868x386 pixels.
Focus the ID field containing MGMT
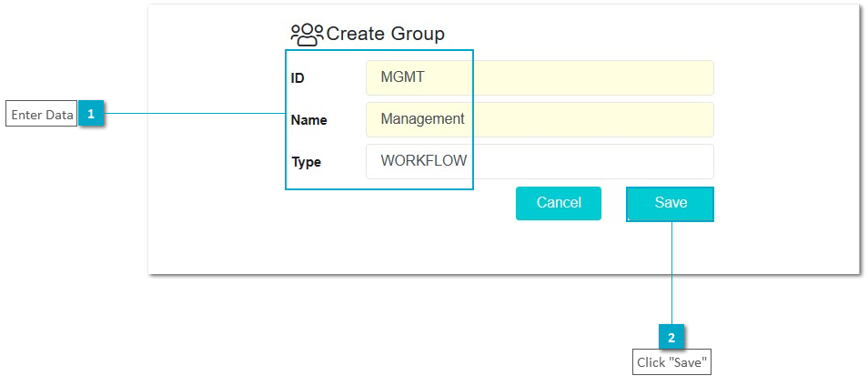tap(540, 77)
